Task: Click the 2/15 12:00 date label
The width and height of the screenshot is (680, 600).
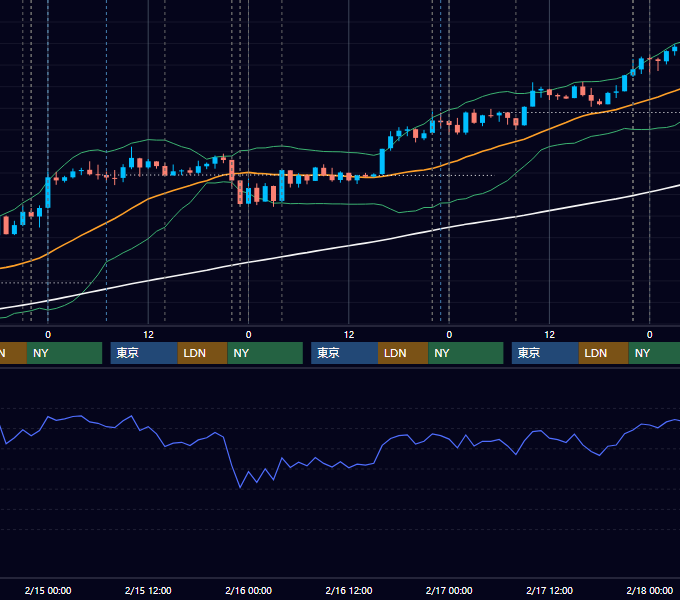Action: click(x=148, y=590)
